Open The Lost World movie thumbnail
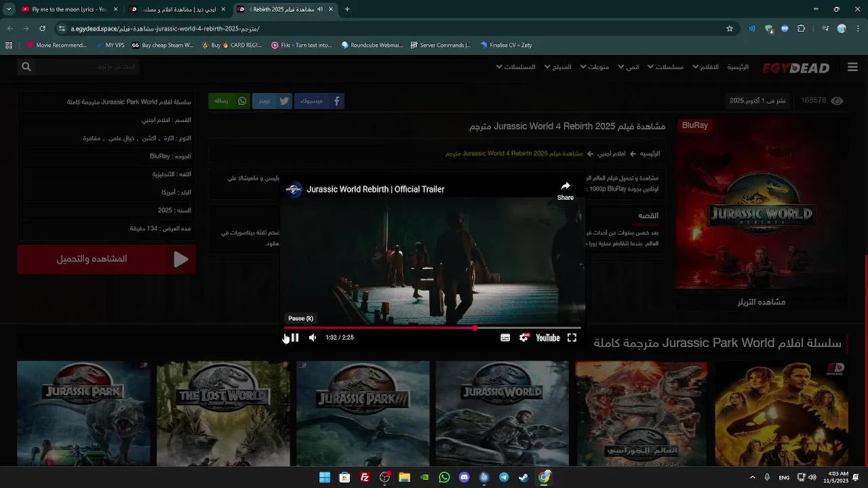Viewport: 868px width, 488px height. click(x=223, y=413)
